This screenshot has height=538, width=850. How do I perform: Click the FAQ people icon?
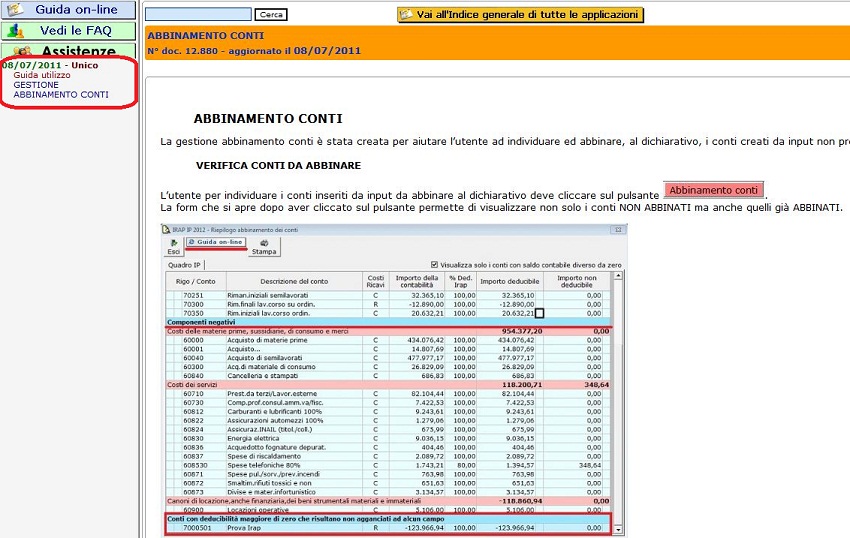15,31
